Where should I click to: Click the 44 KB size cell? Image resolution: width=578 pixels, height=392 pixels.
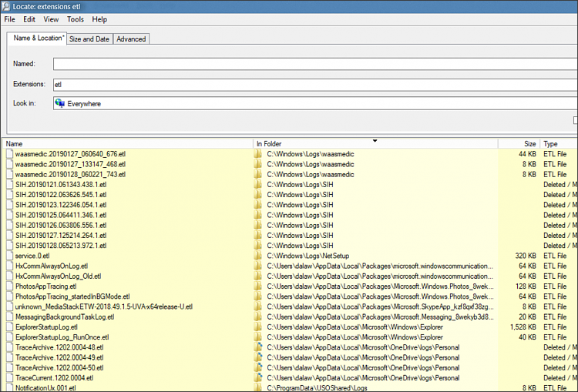[527, 154]
